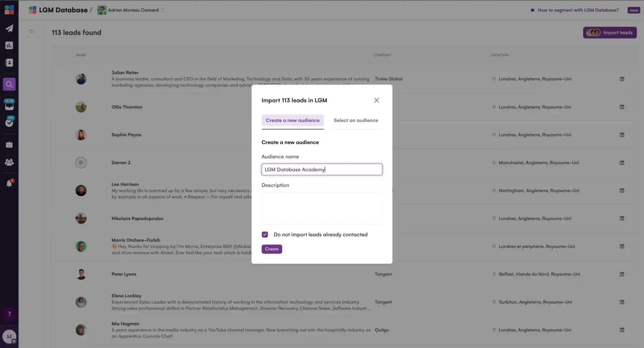Click Peter Lyons's profile photo

(x=81, y=274)
